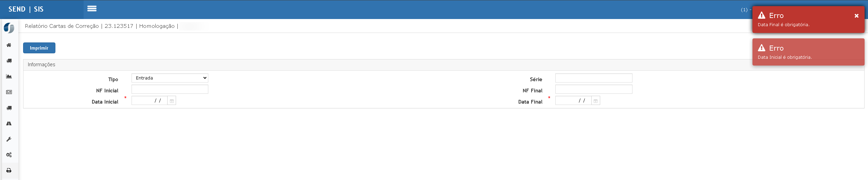Click into the NF Inicial field

tap(170, 89)
